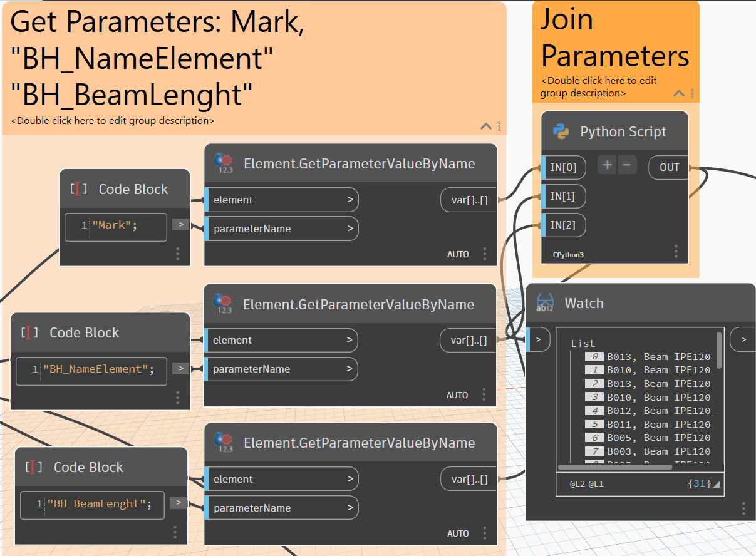Remove an input port with the minus button
This screenshot has height=556, width=756.
click(627, 165)
